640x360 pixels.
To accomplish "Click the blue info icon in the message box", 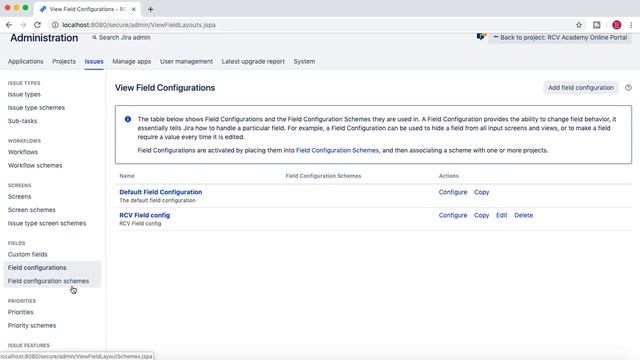I will [x=128, y=119].
